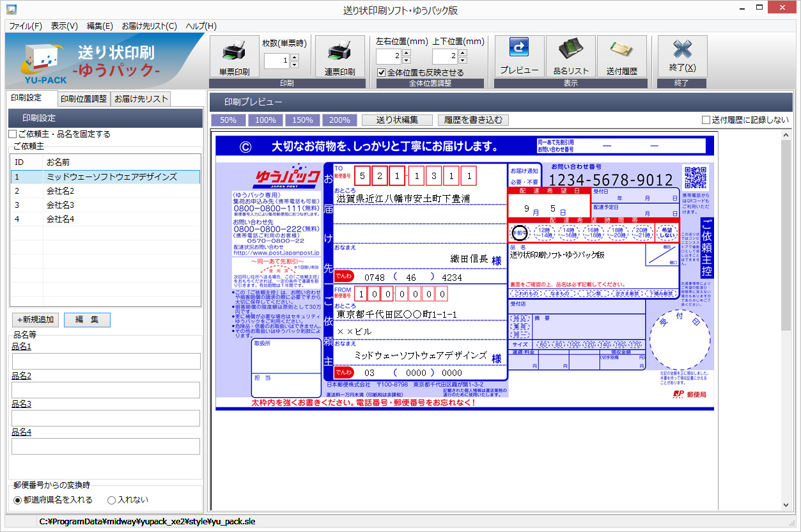Click the お名前 column header
Screen dimensions: 801x532
(121, 162)
